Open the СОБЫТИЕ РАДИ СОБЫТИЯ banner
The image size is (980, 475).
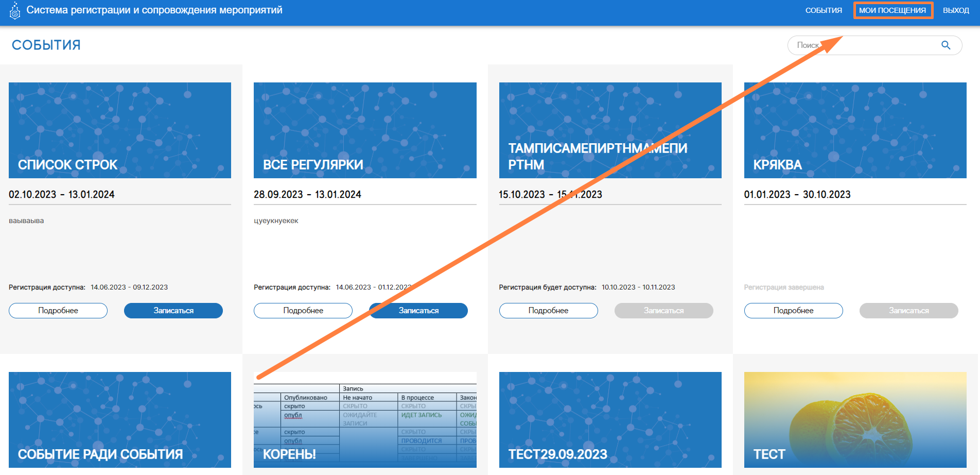point(120,419)
